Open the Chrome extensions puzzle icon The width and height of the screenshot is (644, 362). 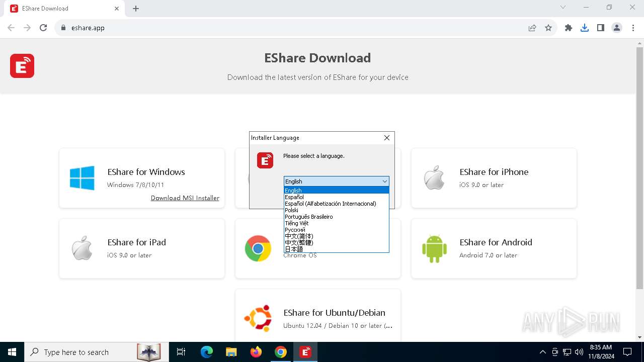[x=569, y=28]
